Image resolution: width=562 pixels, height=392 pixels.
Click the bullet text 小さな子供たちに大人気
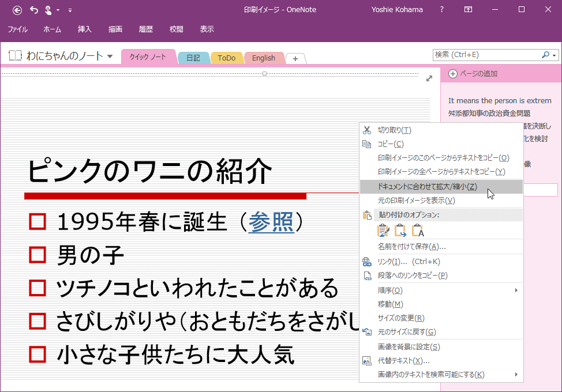point(175,355)
